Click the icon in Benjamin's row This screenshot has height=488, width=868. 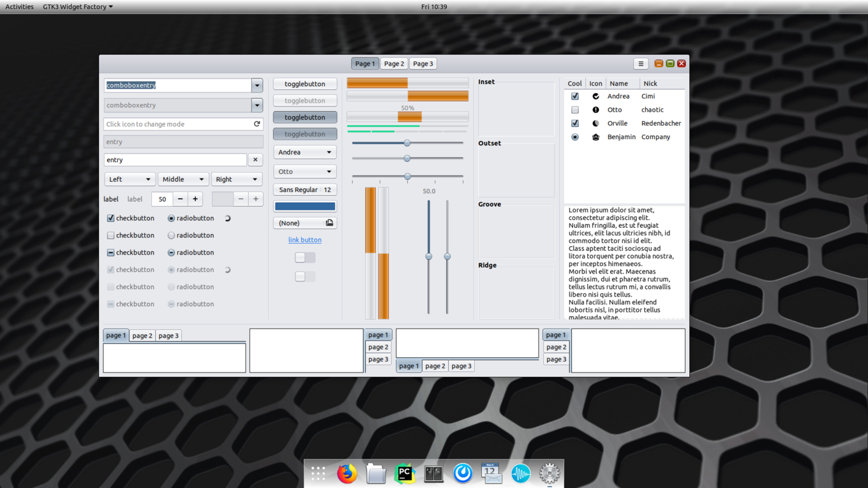595,137
